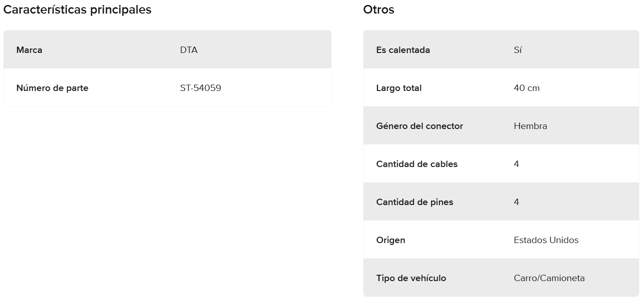Click the "Género del conector" label
This screenshot has width=644, height=301.
pyautogui.click(x=420, y=126)
